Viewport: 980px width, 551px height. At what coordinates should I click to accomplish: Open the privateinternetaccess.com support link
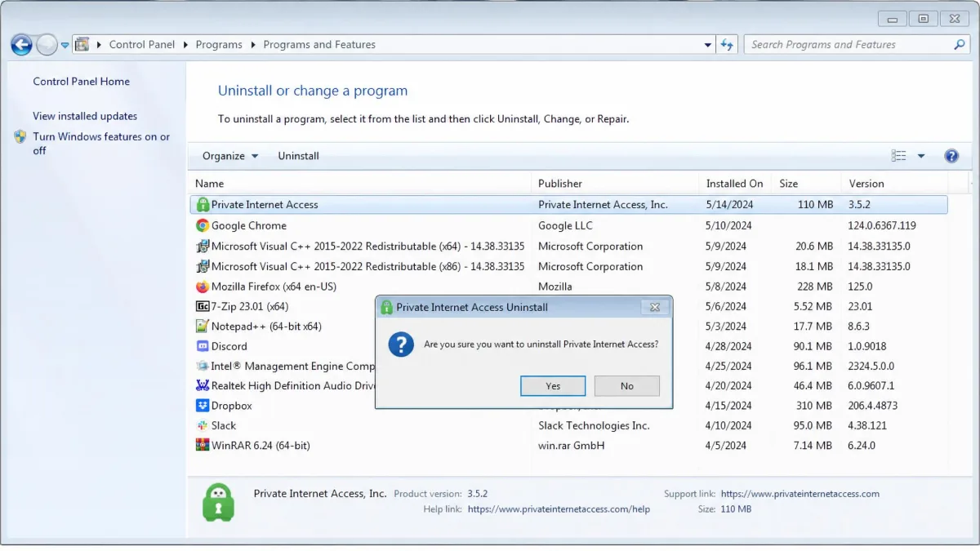[x=800, y=494]
